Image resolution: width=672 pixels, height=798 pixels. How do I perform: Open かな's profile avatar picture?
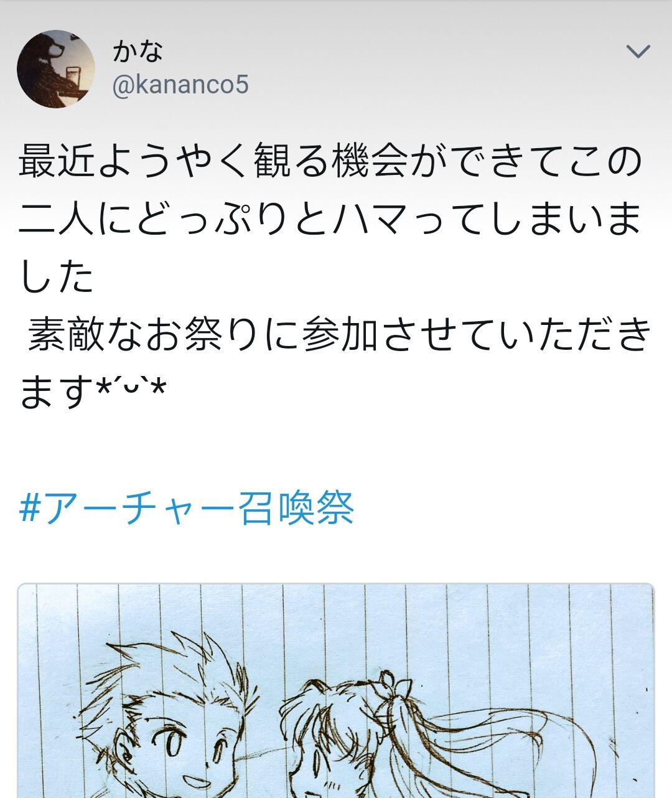[x=56, y=68]
